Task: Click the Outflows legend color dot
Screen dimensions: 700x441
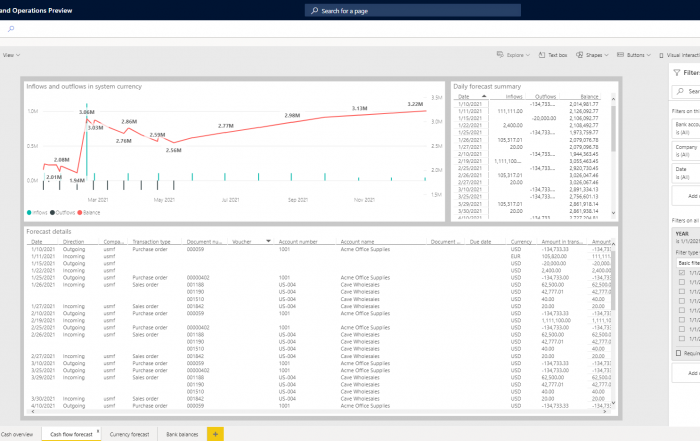Action: 52,212
